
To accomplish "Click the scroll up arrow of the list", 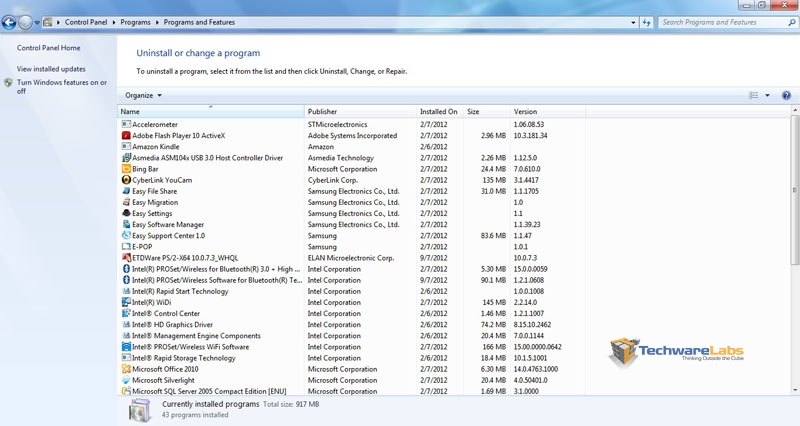I will [795, 110].
